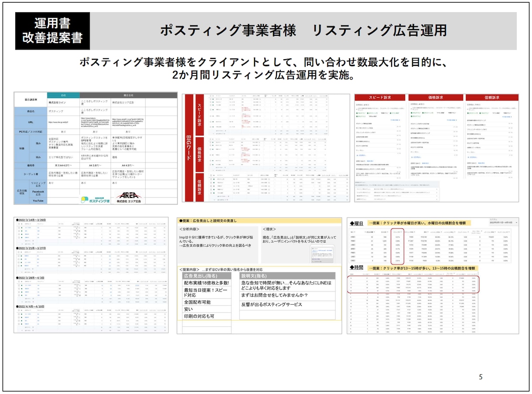Select the <現状> label
532x394 pixels.
[x=269, y=229]
